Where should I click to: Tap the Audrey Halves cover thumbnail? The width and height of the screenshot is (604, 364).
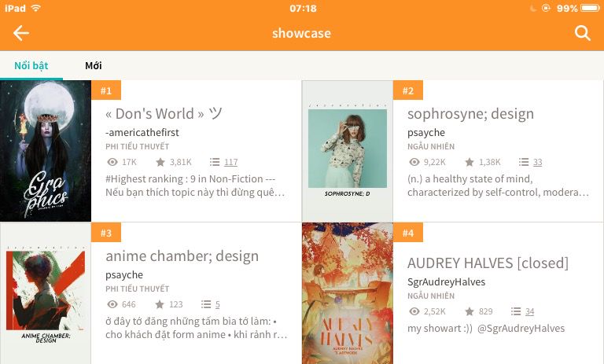click(347, 293)
